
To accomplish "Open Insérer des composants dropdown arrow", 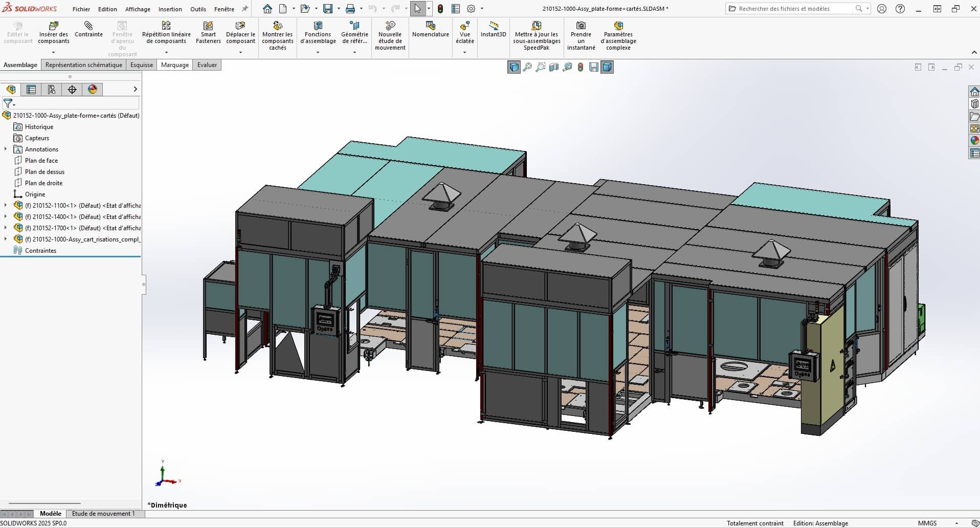I will 53,52.
